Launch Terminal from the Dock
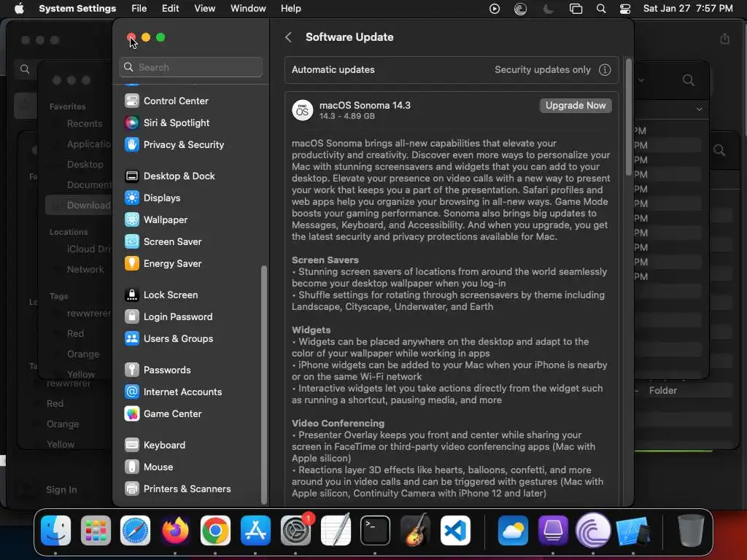747x560 pixels. (376, 531)
